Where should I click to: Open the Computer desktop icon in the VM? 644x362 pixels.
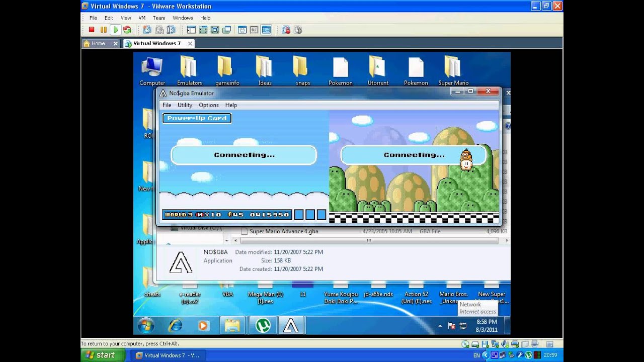[x=152, y=71]
